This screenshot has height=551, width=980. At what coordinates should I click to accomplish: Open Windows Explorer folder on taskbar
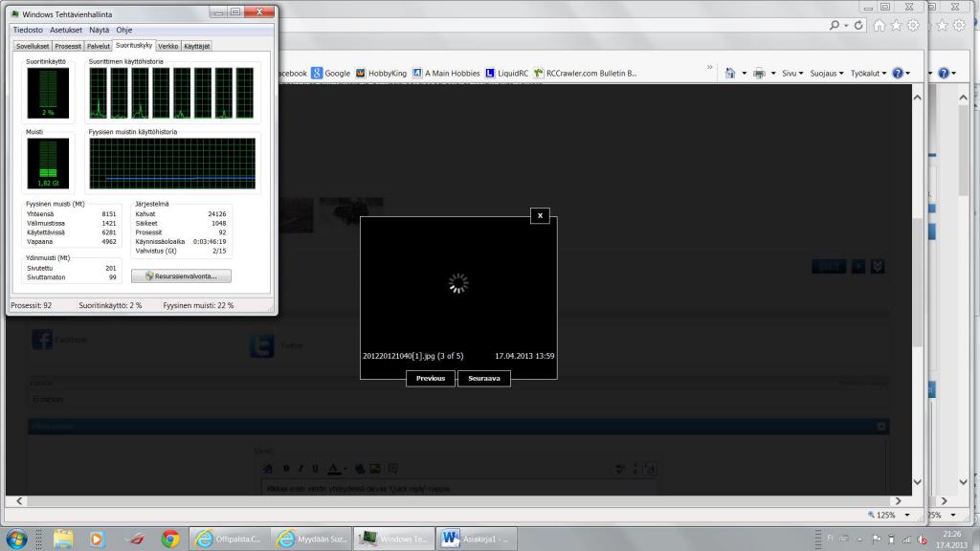pos(63,539)
